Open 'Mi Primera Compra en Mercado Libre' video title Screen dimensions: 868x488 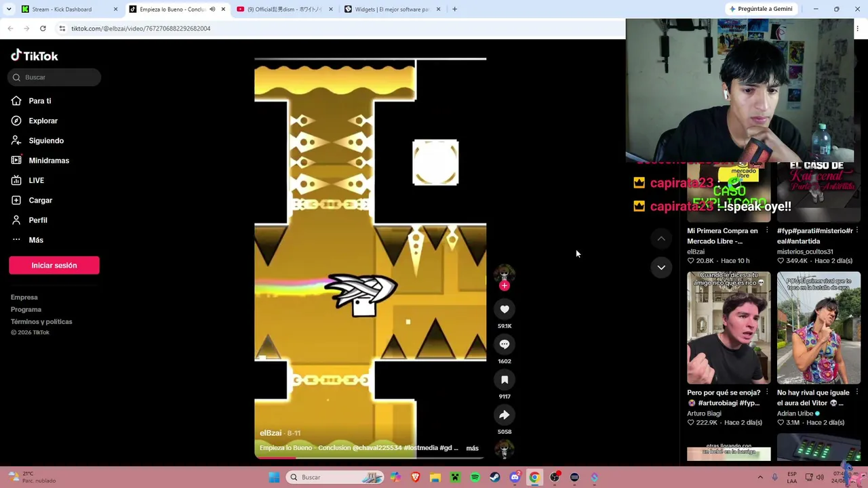(724, 236)
